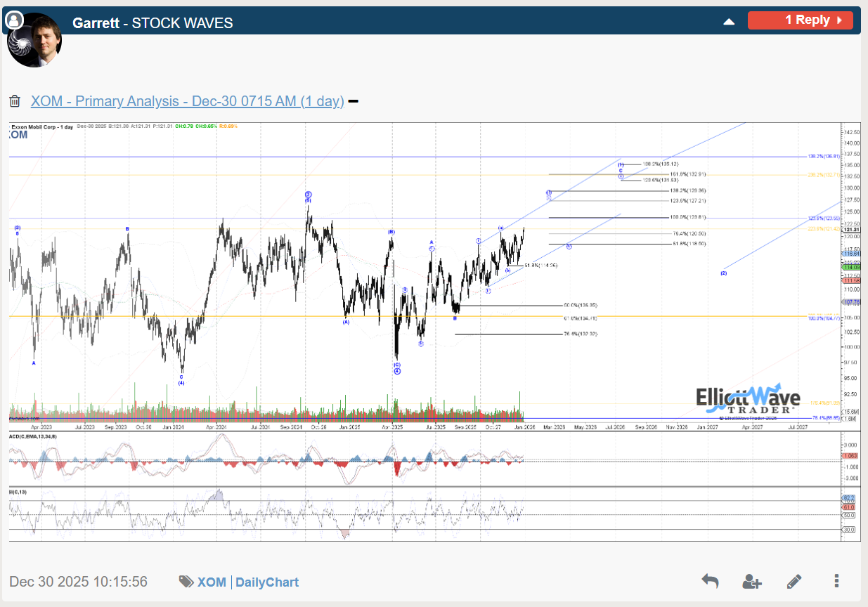Click the add-user icon in the post footer

[x=751, y=581]
